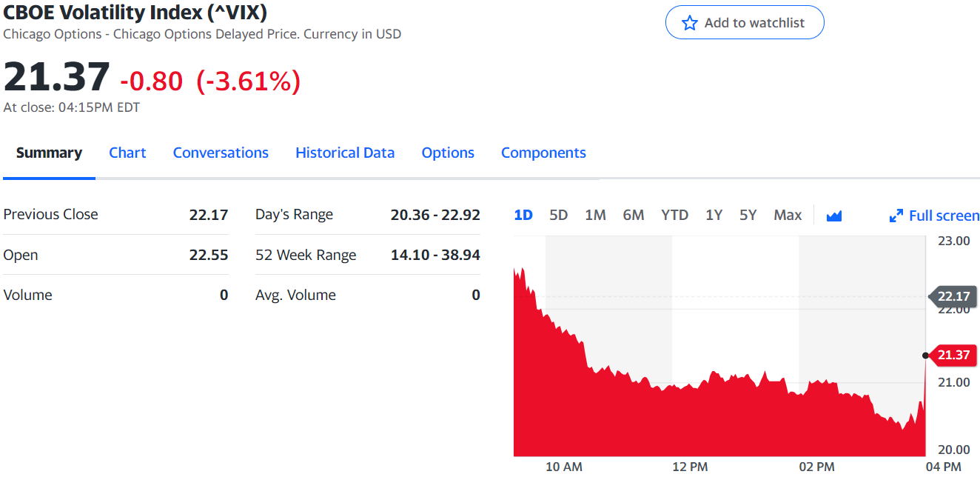Click the (-3.61%) percent change

coord(249,81)
